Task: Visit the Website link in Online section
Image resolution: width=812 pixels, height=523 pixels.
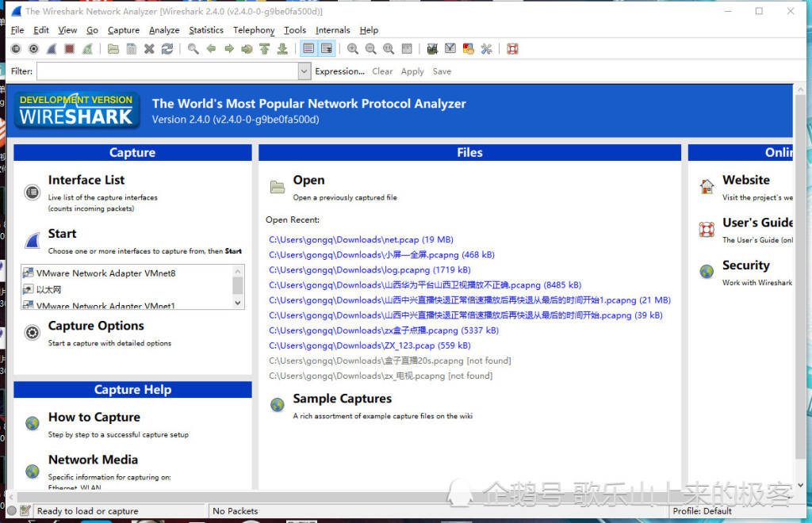Action: tap(745, 180)
